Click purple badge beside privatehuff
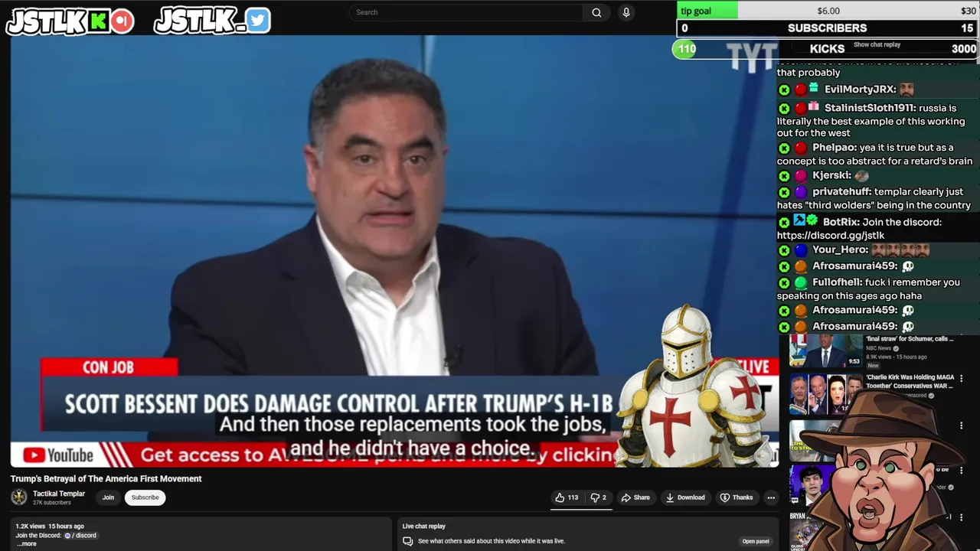This screenshot has height=551, width=980. [800, 192]
